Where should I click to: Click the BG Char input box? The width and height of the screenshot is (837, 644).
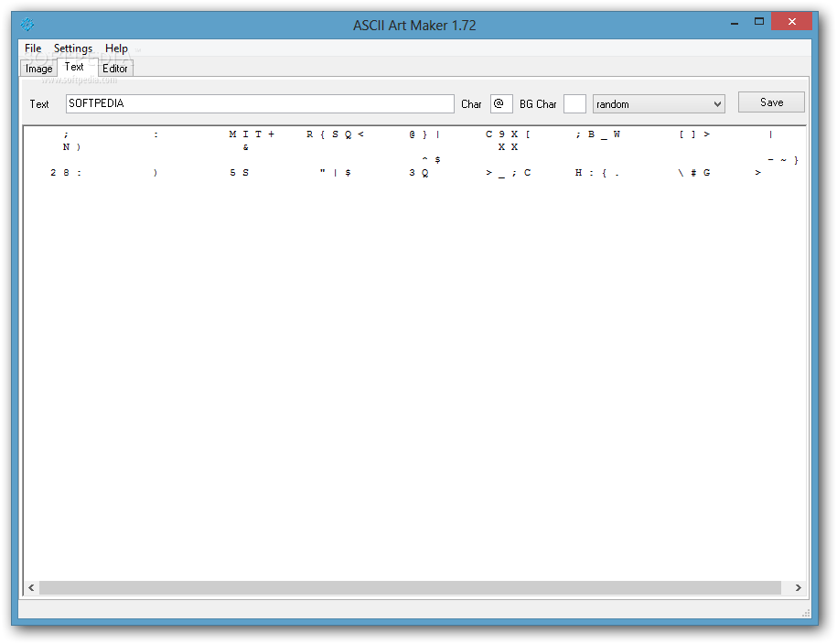pos(574,103)
